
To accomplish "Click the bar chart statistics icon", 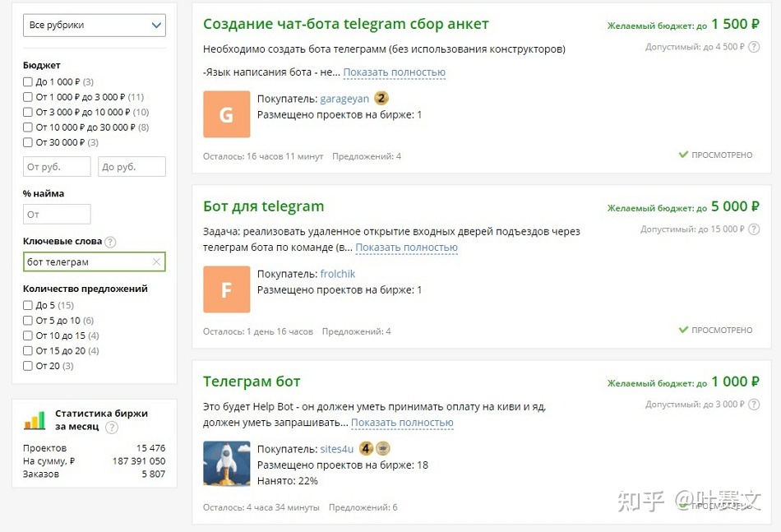I will pos(35,420).
